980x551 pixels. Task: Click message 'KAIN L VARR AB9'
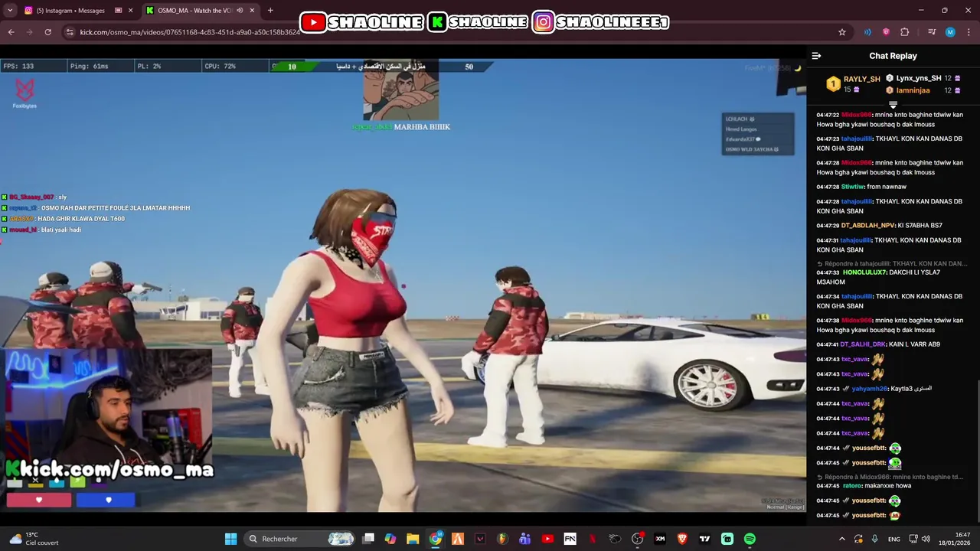coord(915,344)
